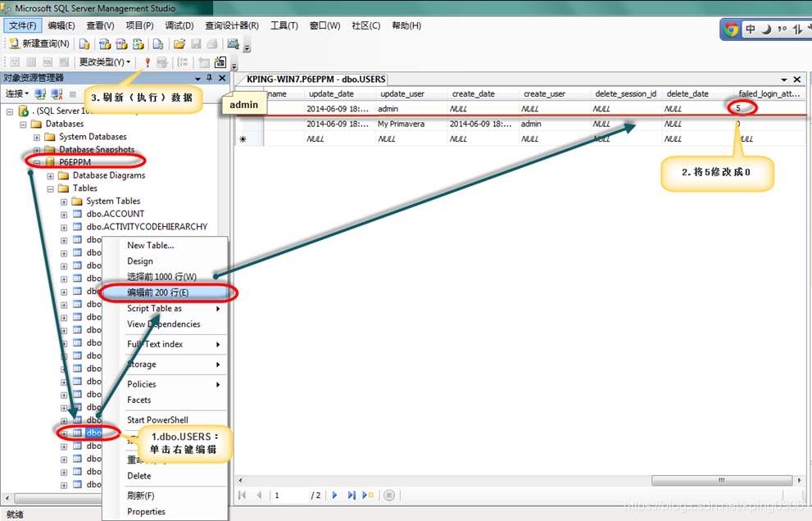Click the failed_login_att cell containing 5
The width and height of the screenshot is (812, 521).
(770, 108)
